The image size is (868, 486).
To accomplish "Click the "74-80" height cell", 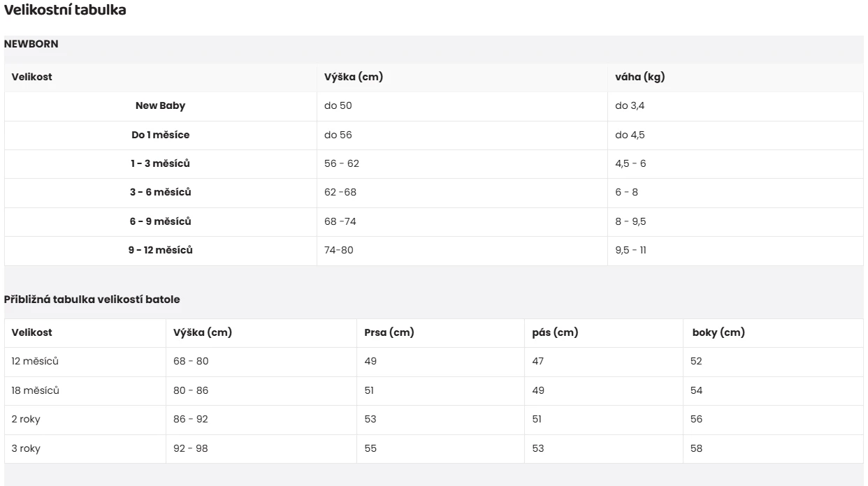I will click(x=338, y=250).
